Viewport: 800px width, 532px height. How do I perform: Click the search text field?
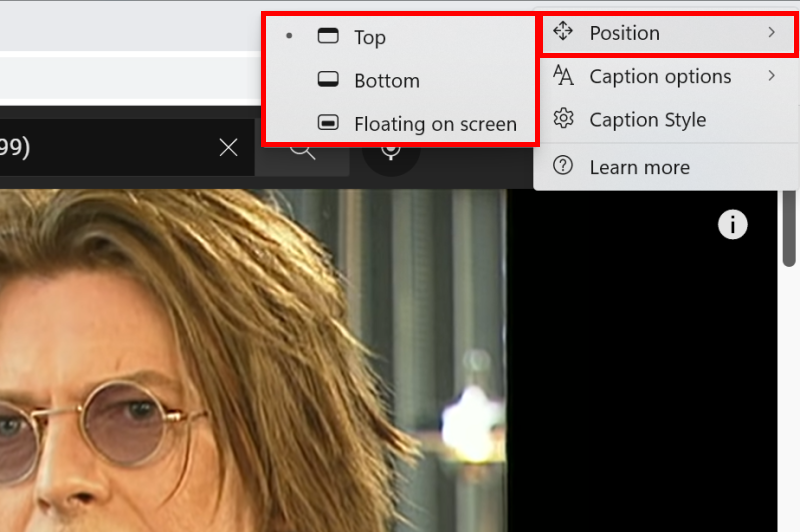127,148
